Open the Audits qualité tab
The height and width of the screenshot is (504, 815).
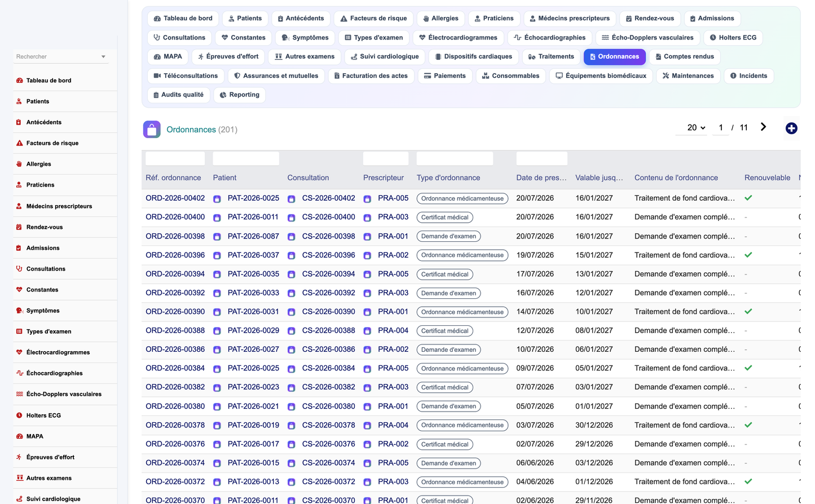[178, 95]
